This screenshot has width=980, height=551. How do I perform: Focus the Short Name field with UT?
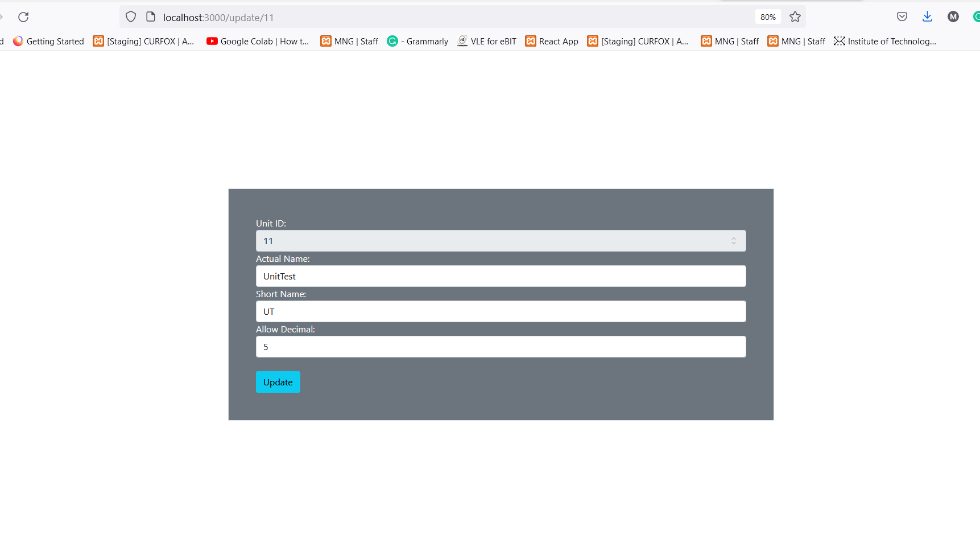(501, 311)
